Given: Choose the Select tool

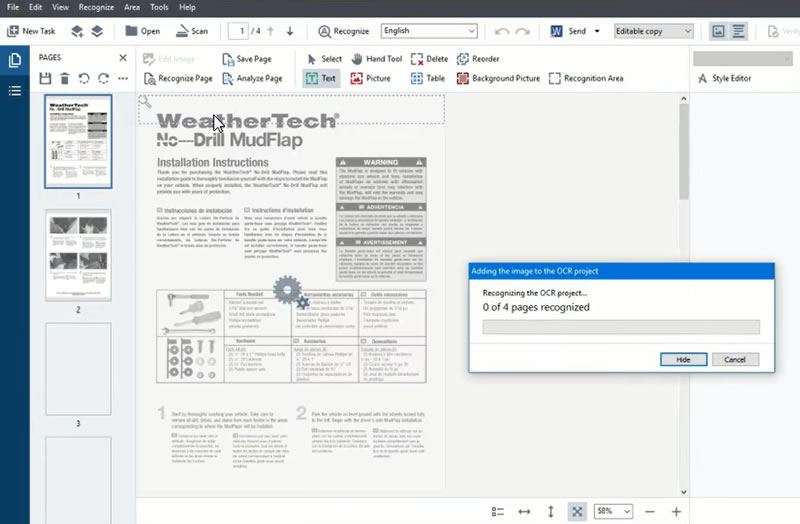Looking at the screenshot, I should point(324,59).
